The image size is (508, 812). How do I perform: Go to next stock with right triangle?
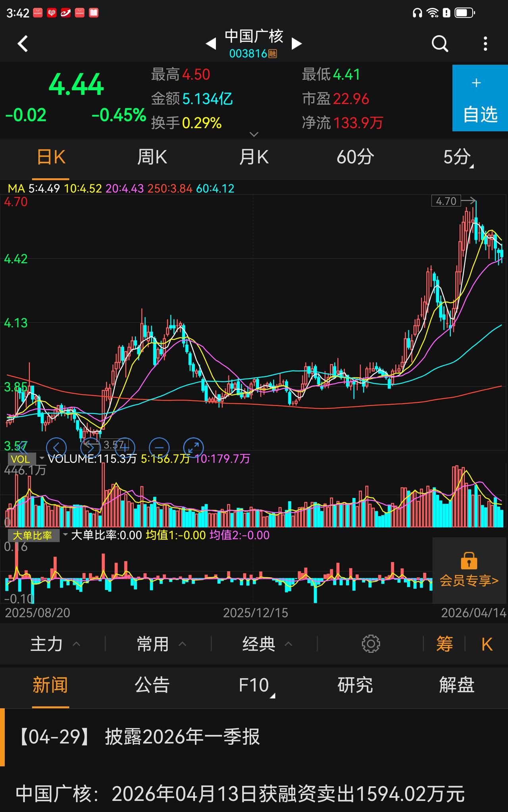(296, 44)
